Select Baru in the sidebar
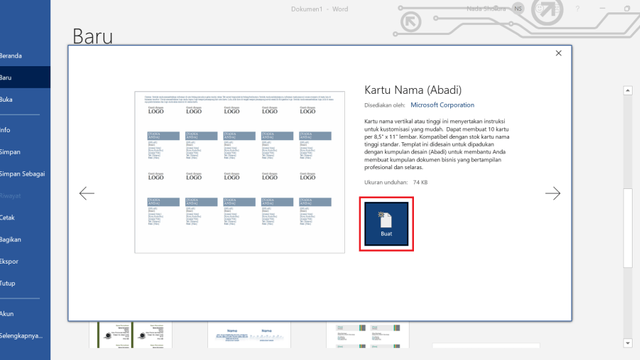The image size is (640, 360). [x=25, y=77]
